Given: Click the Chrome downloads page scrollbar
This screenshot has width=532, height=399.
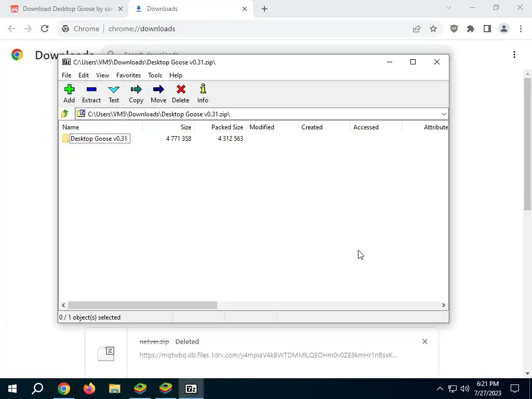Looking at the screenshot, I should point(528,144).
